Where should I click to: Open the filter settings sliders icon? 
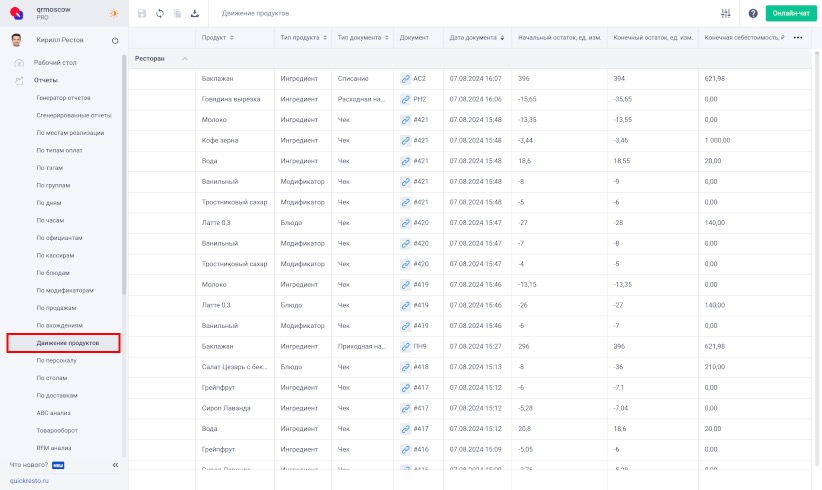click(726, 14)
